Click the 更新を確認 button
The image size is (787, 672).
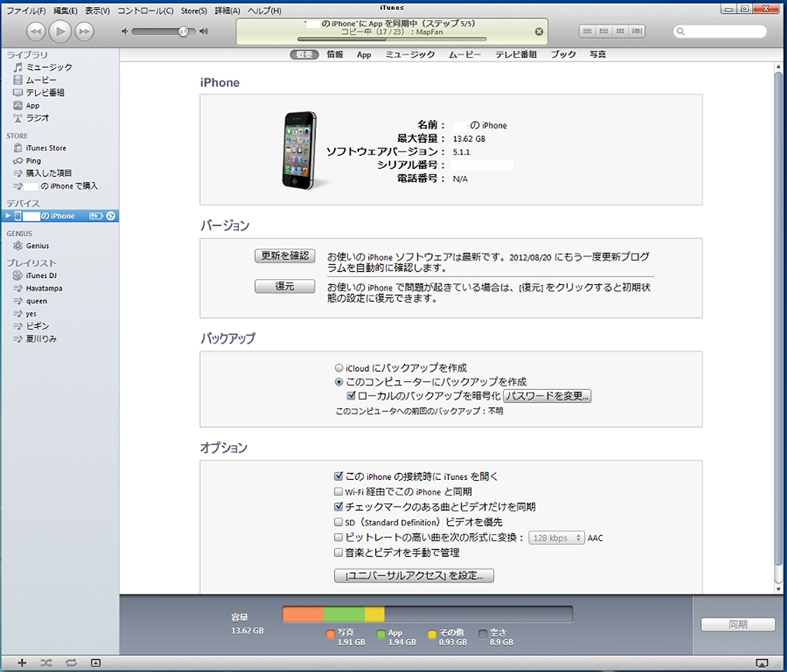[x=284, y=256]
